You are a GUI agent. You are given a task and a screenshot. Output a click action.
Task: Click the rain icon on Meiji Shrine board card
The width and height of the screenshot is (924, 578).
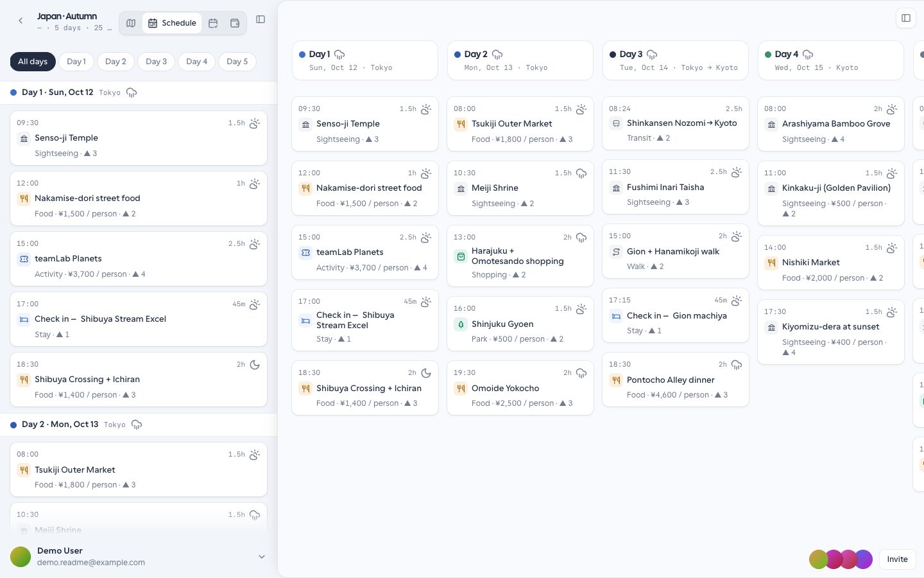click(x=581, y=173)
